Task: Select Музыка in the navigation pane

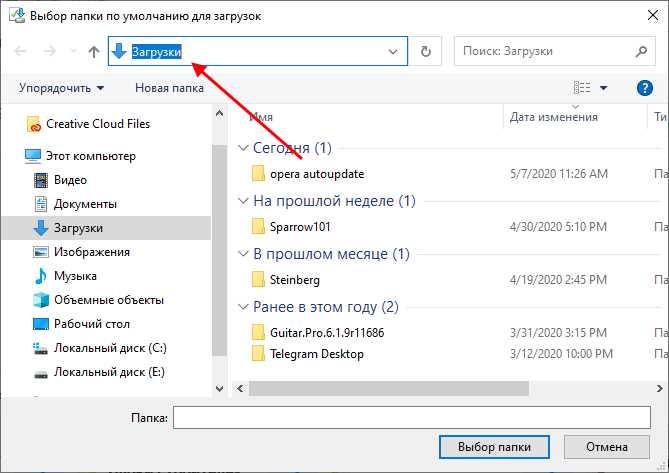Action: click(x=74, y=275)
